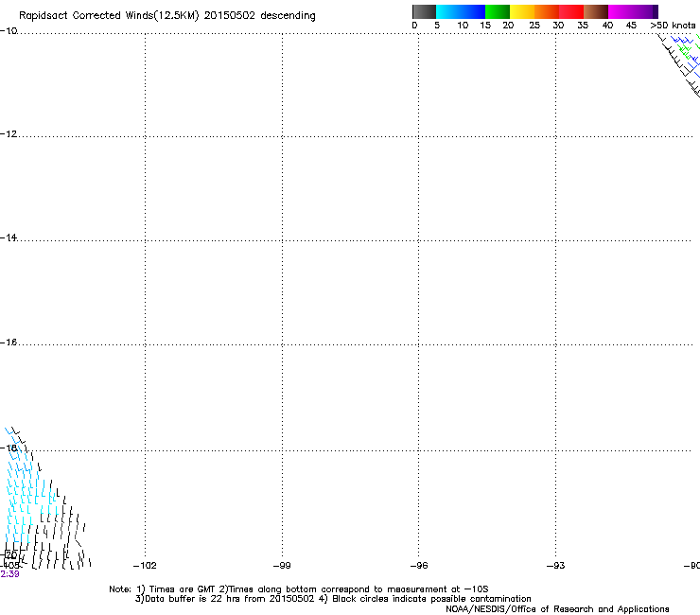Image resolution: width=700 pixels, height=615 pixels.
Task: Click the wind barb cluster below the color bar
Action: pyautogui.click(x=678, y=64)
